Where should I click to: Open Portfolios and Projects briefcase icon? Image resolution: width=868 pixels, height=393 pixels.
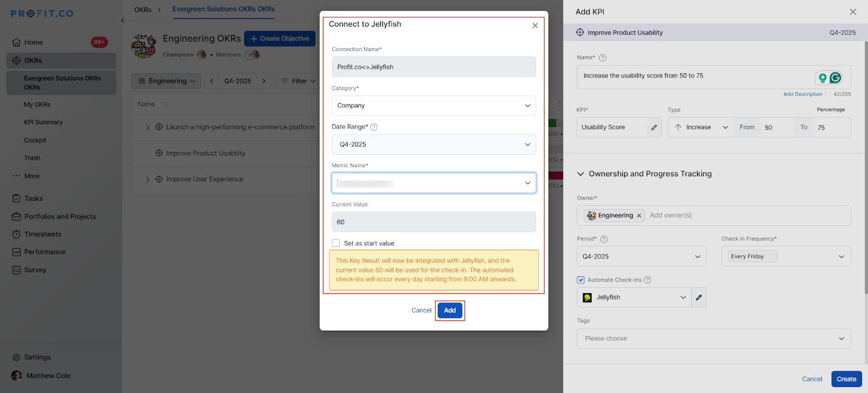(x=16, y=217)
